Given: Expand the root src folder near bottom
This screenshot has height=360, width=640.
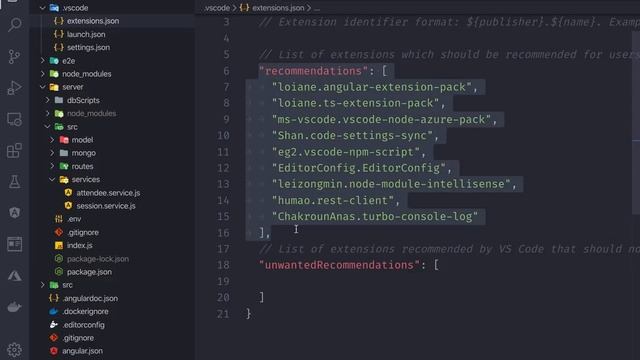Looking at the screenshot, I should pos(42,285).
